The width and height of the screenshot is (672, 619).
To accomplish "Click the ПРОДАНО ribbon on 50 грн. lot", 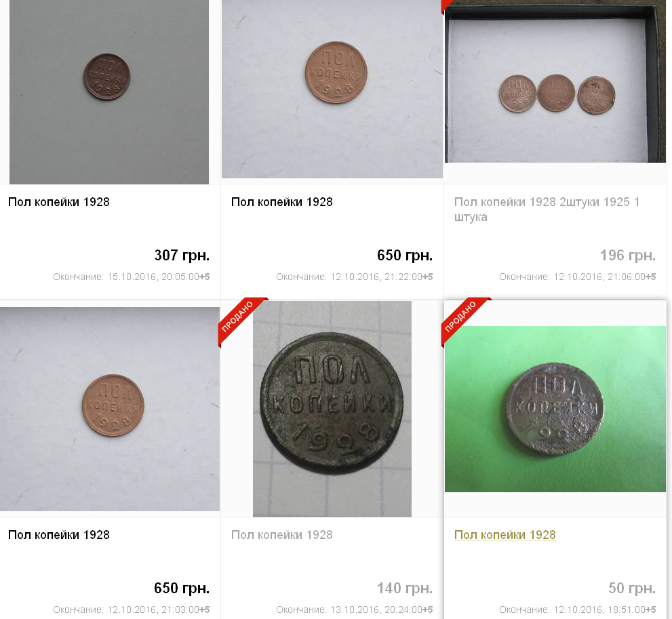I will pos(462,319).
